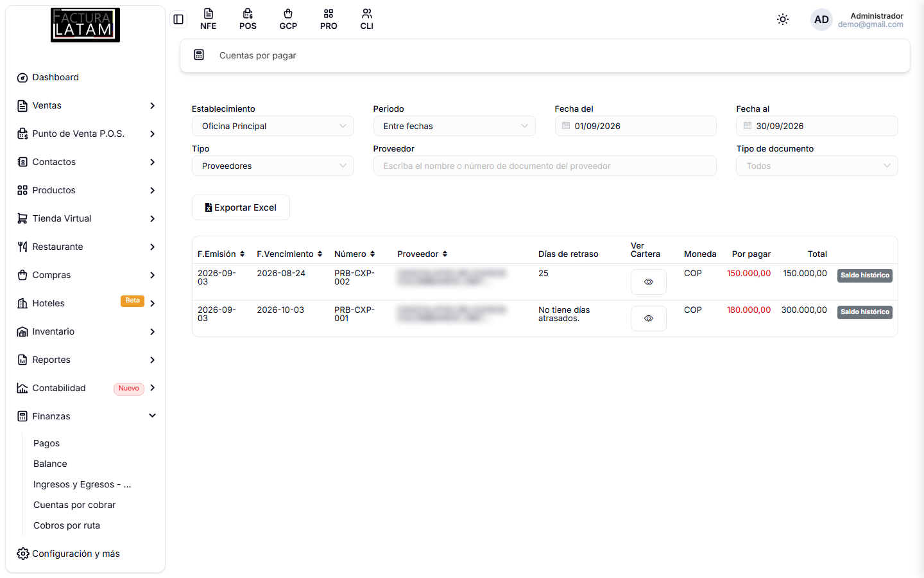924x578 pixels.
Task: Open Balance under Finanzas
Action: (x=50, y=464)
